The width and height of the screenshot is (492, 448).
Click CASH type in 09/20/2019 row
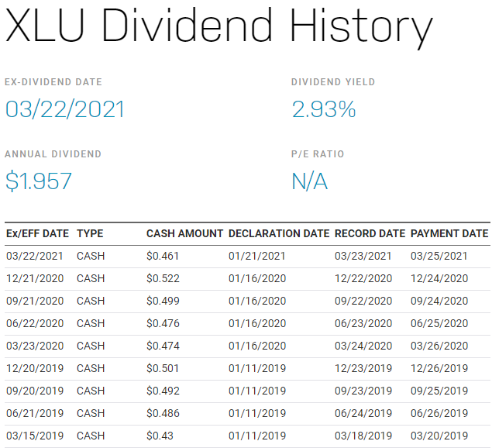pyautogui.click(x=91, y=391)
